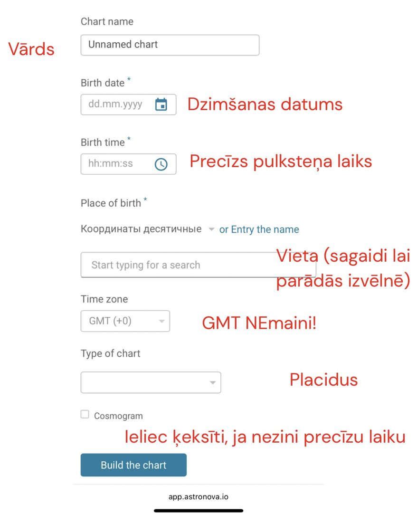Click the Type of chart label
This screenshot has height=532, width=417.
click(x=111, y=353)
